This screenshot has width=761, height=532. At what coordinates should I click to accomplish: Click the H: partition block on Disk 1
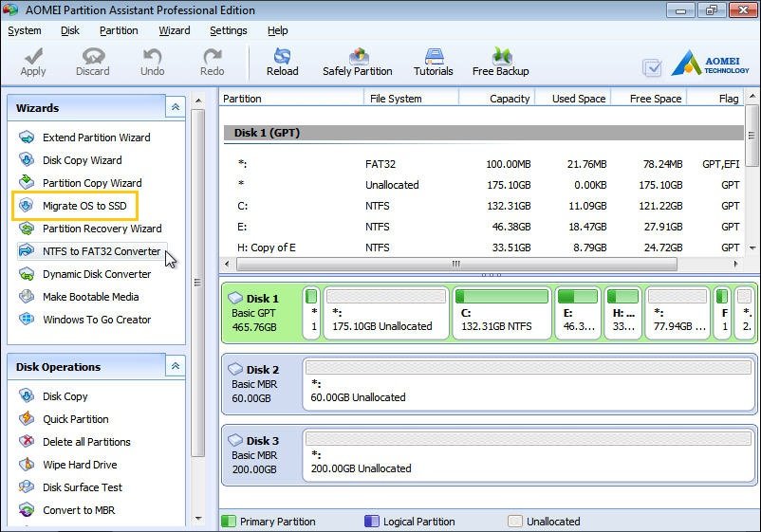[x=623, y=313]
